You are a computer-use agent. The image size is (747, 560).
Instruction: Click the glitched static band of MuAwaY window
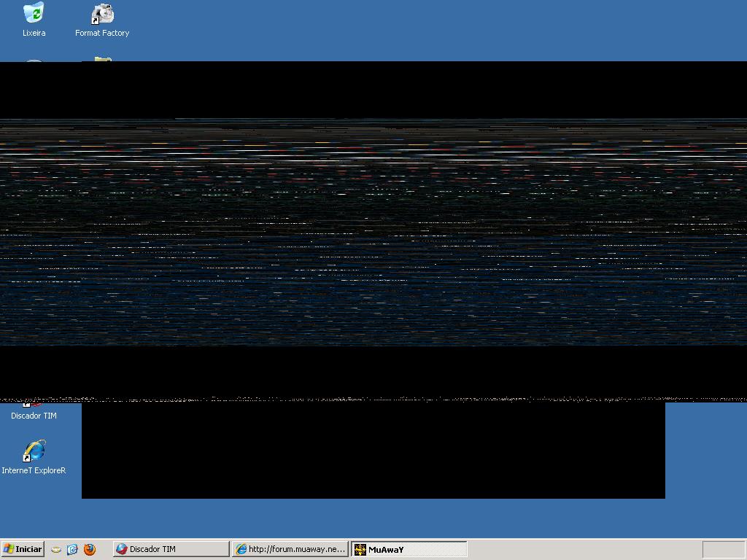coord(373,233)
